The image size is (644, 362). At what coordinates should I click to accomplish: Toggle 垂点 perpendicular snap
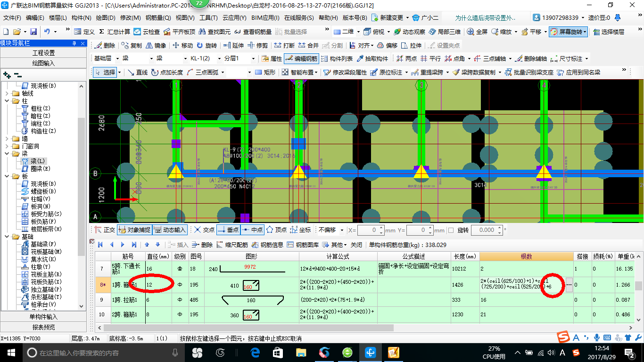228,230
